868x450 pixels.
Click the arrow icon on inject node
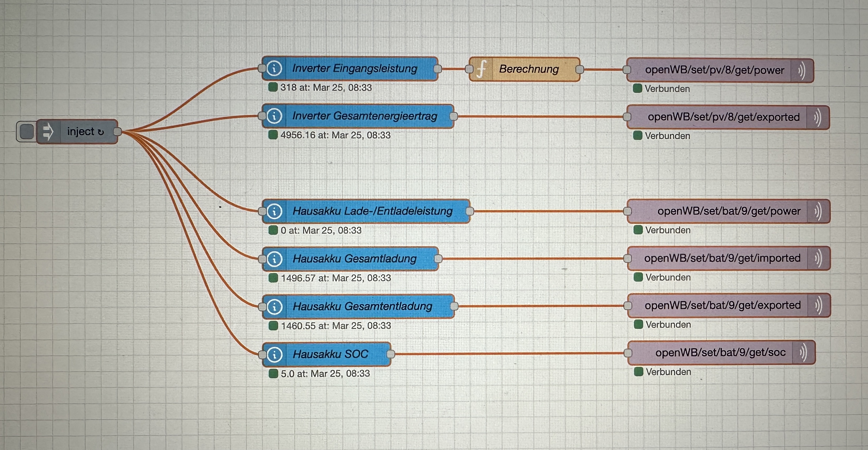pos(48,131)
